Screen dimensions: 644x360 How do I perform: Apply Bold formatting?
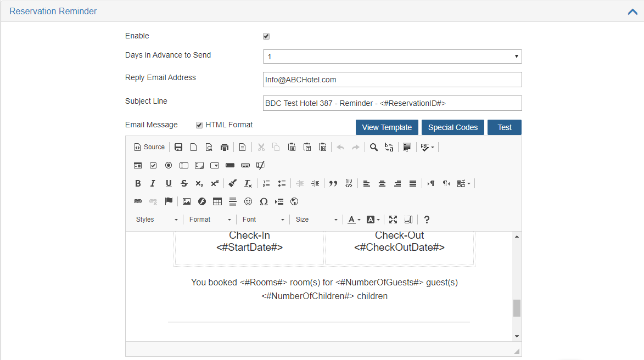pos(138,183)
